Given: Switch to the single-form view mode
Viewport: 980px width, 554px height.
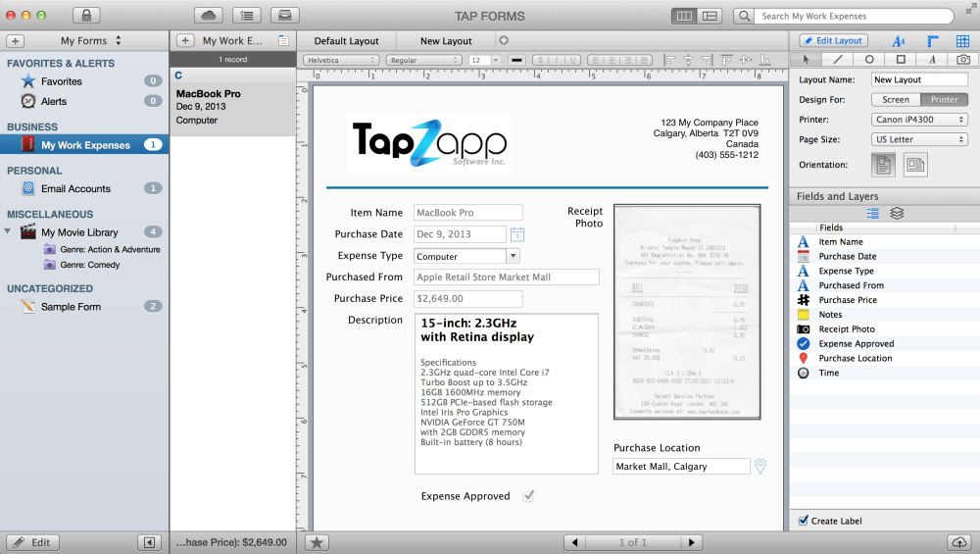Looking at the screenshot, I should pyautogui.click(x=710, y=16).
